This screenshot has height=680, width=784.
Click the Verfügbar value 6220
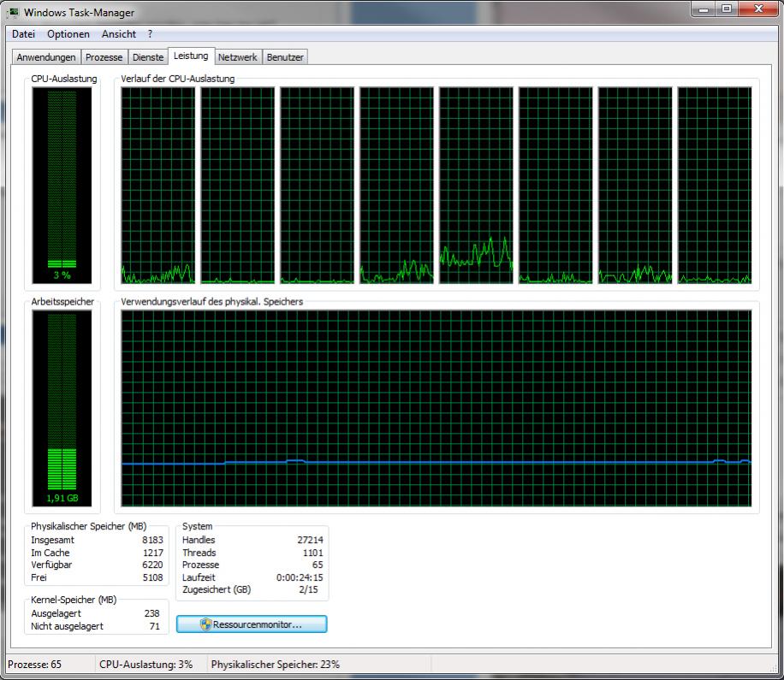click(x=152, y=565)
